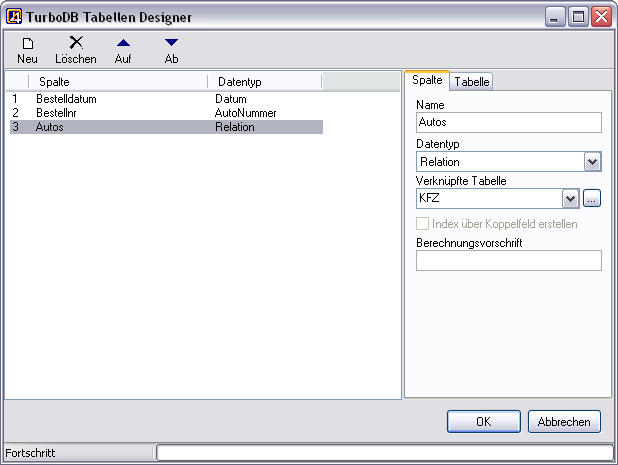
Task: Click row number 1 in the column list
Action: (15, 99)
